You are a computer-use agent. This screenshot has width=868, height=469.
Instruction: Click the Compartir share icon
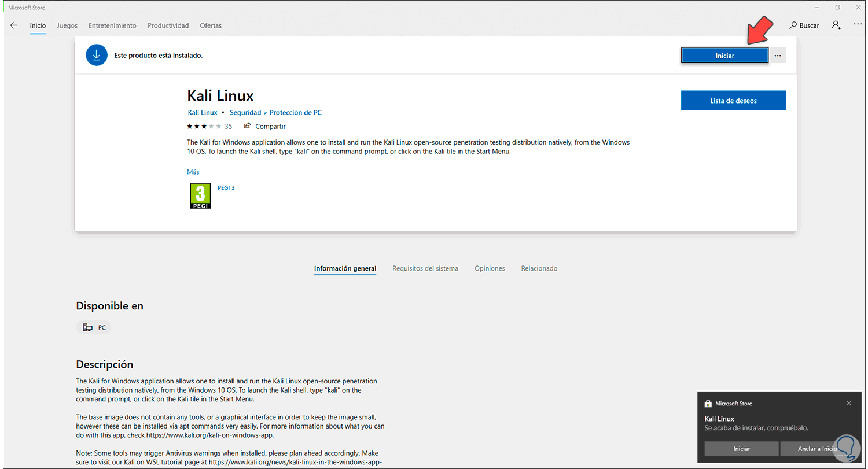coord(248,126)
